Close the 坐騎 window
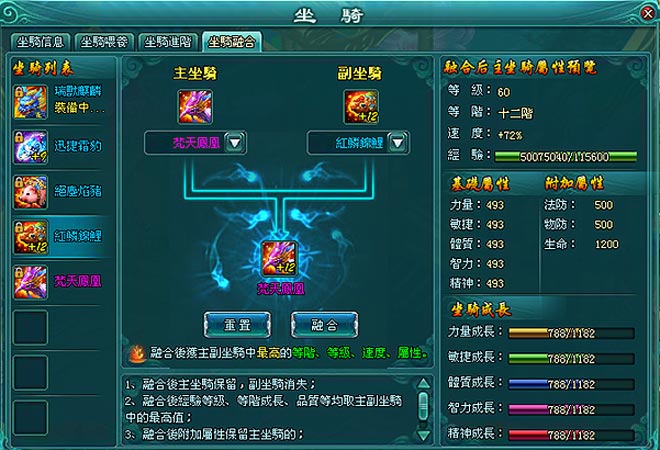Screen dimensions: 660x450 coord(648,13)
